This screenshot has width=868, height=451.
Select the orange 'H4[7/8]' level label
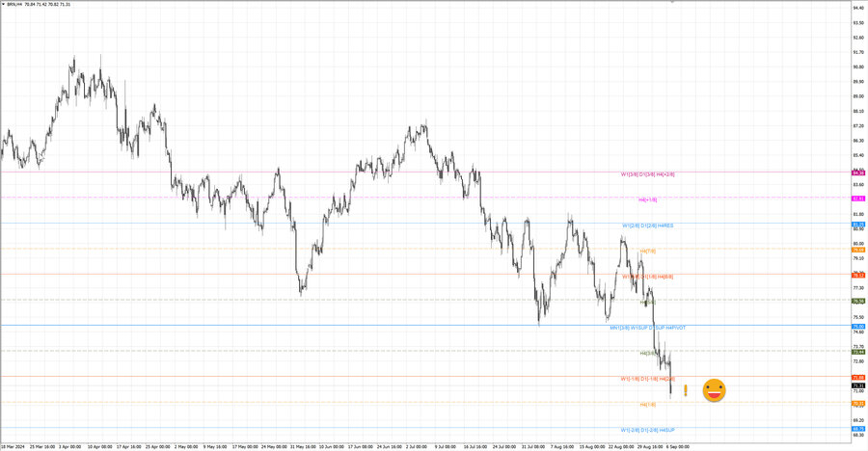648,252
